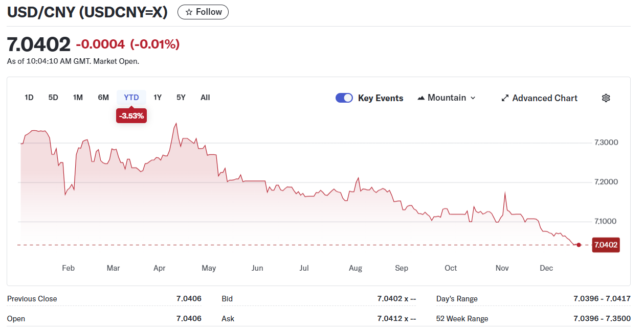Viewport: 644px width, 331px height.
Task: Expand the Mountain chart style dropdown chevron
Action: pyautogui.click(x=473, y=98)
